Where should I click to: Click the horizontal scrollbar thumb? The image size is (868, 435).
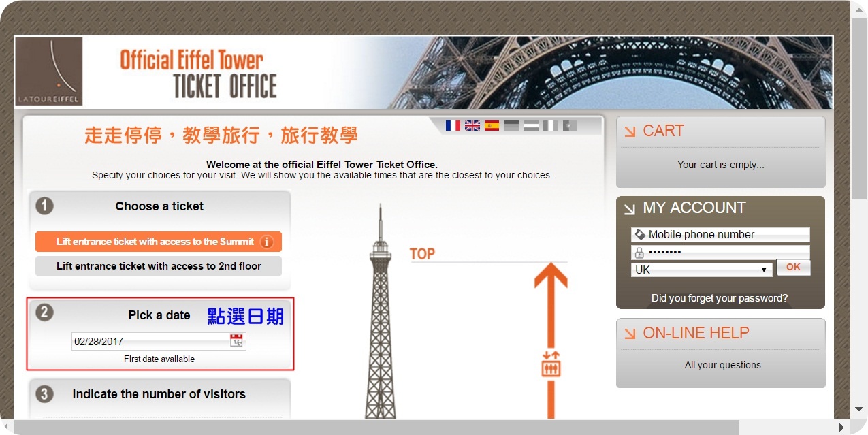point(376,427)
